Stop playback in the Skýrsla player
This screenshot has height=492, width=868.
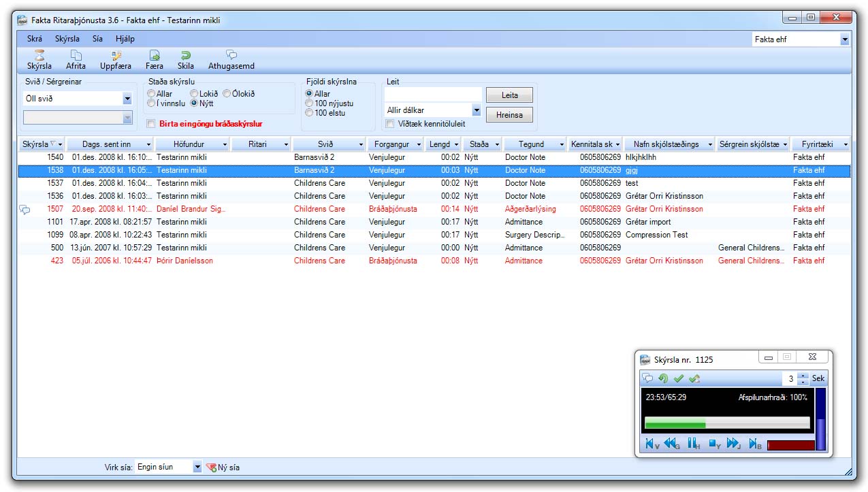(713, 444)
